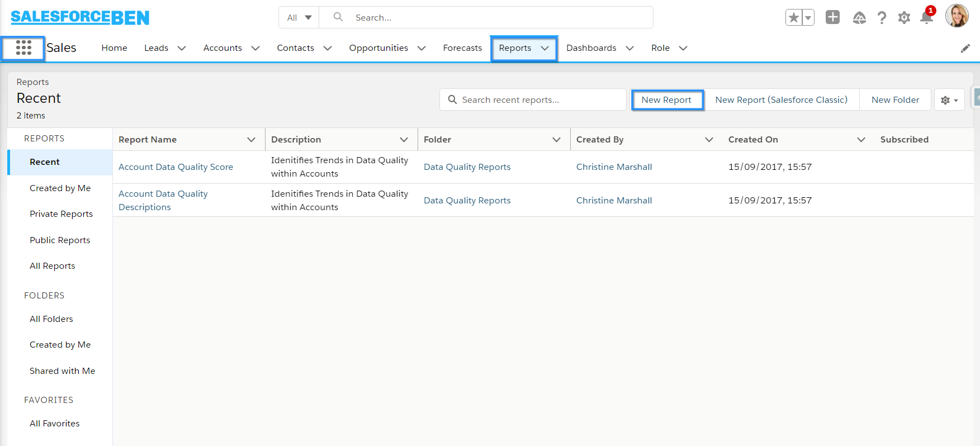Click the New Folder button

(x=894, y=100)
